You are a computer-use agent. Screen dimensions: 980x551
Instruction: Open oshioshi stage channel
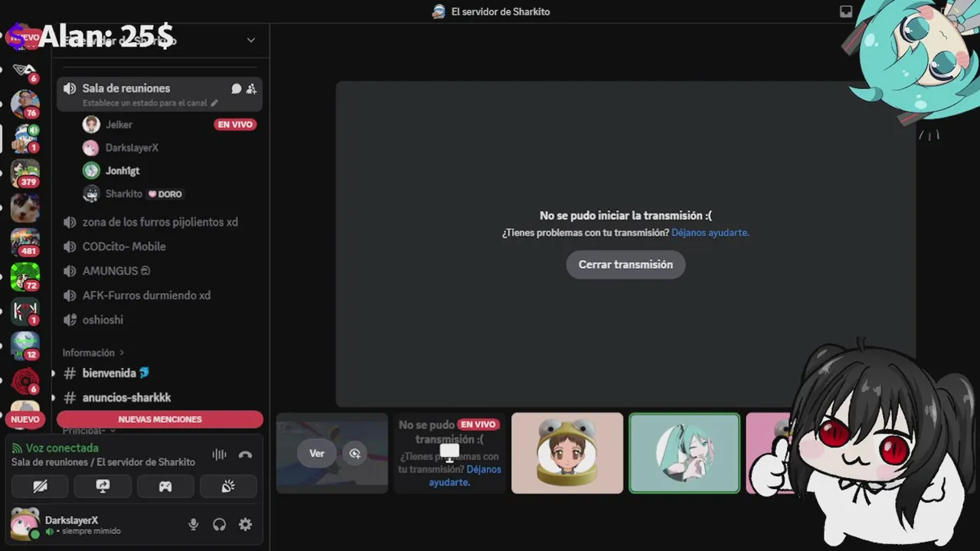159,320
